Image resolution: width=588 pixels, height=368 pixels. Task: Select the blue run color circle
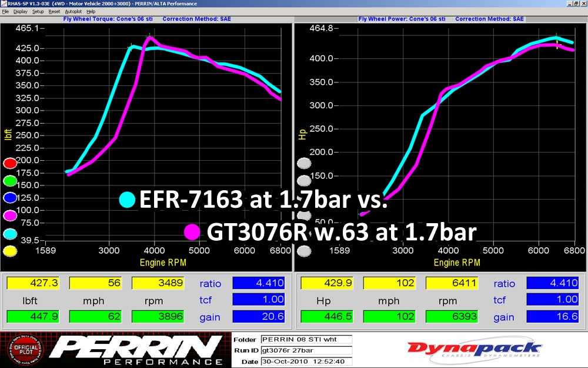[x=10, y=197]
